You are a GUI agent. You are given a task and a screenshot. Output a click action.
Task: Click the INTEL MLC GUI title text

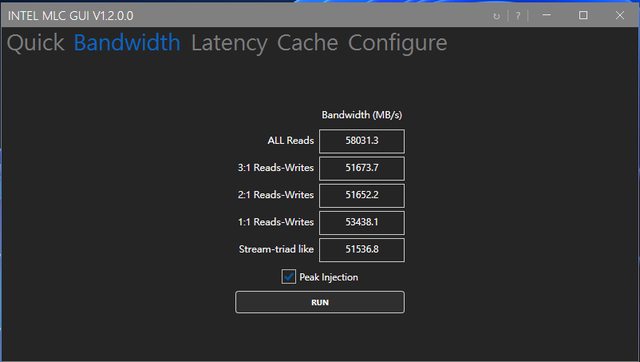pos(71,16)
